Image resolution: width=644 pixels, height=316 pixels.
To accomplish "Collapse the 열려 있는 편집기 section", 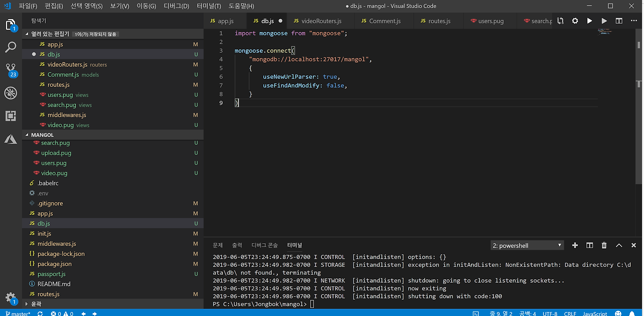I will point(50,34).
